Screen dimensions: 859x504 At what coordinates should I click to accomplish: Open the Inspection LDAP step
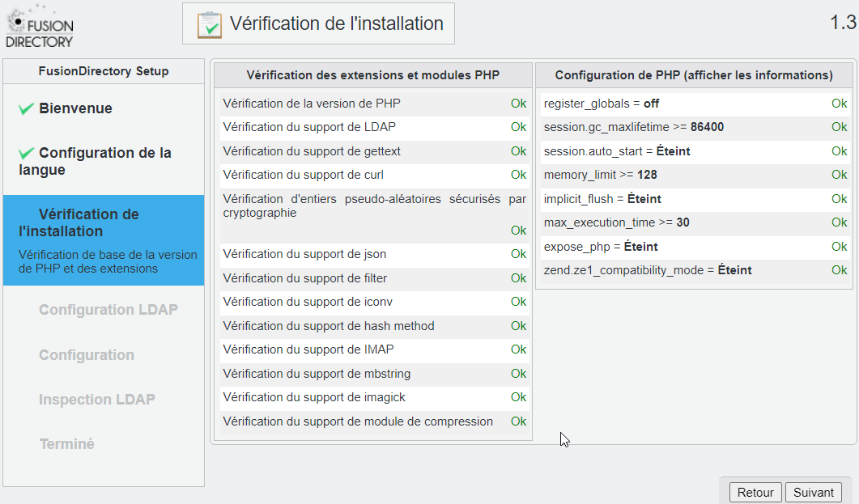coord(97,400)
